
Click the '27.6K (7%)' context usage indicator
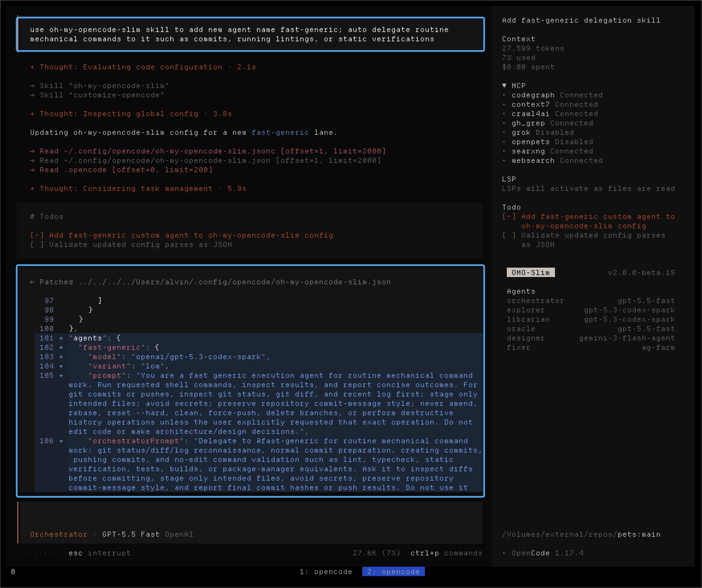click(x=376, y=553)
